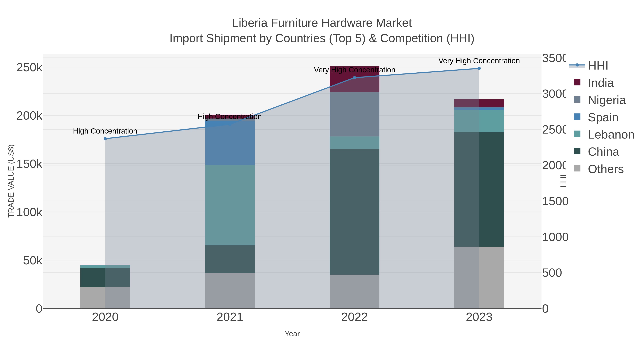Click the 200k y-axis tick label
The width and height of the screenshot is (644, 362).
click(x=30, y=116)
